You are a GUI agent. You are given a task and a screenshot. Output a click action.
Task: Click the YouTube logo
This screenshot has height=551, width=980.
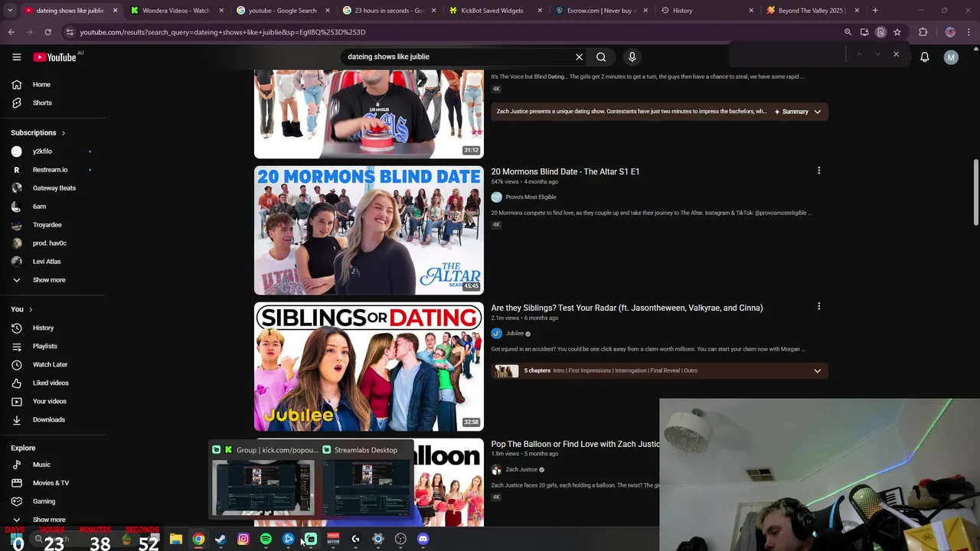55,57
